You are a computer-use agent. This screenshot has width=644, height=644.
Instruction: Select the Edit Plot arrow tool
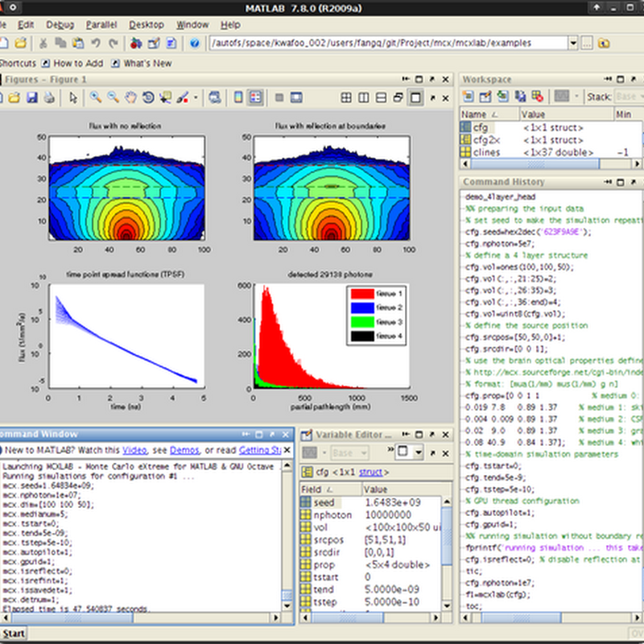[x=73, y=97]
